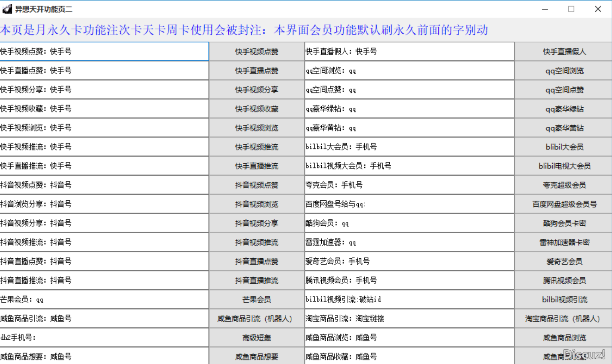Select the 雷霆加速器: qq text box

pos(409,242)
